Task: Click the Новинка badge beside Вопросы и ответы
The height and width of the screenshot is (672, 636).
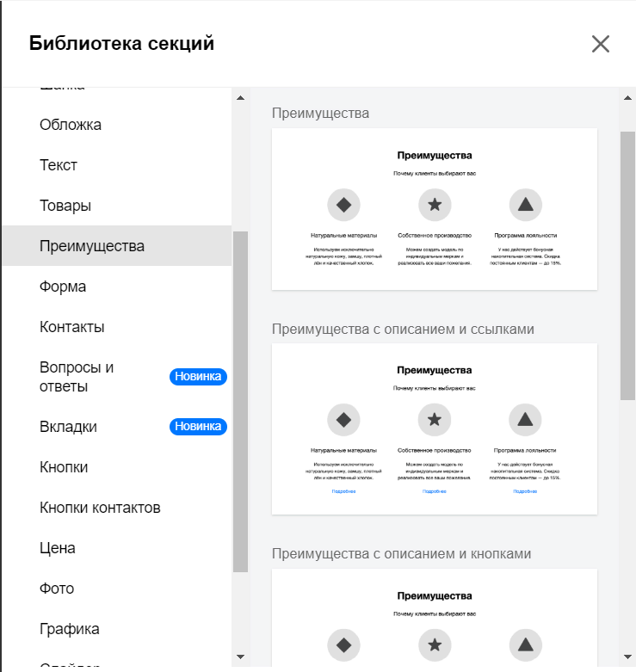Action: pos(198,376)
